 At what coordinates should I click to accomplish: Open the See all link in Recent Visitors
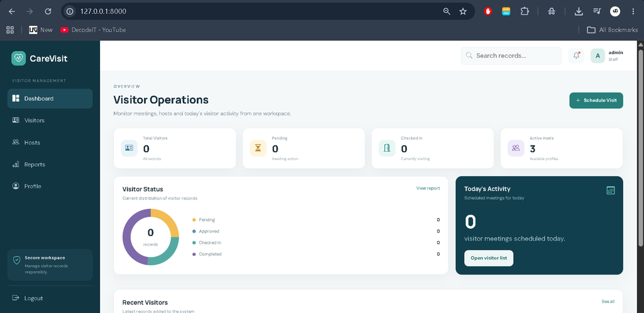click(608, 302)
